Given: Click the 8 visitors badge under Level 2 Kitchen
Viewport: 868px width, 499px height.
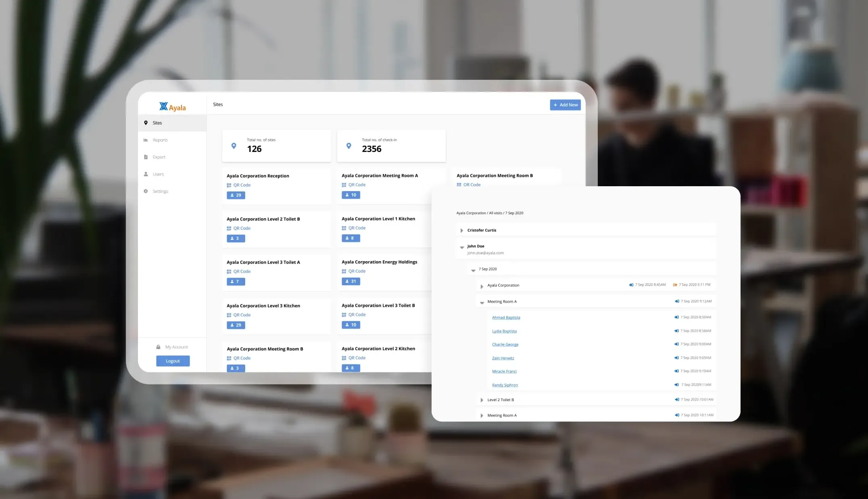Looking at the screenshot, I should pos(351,368).
